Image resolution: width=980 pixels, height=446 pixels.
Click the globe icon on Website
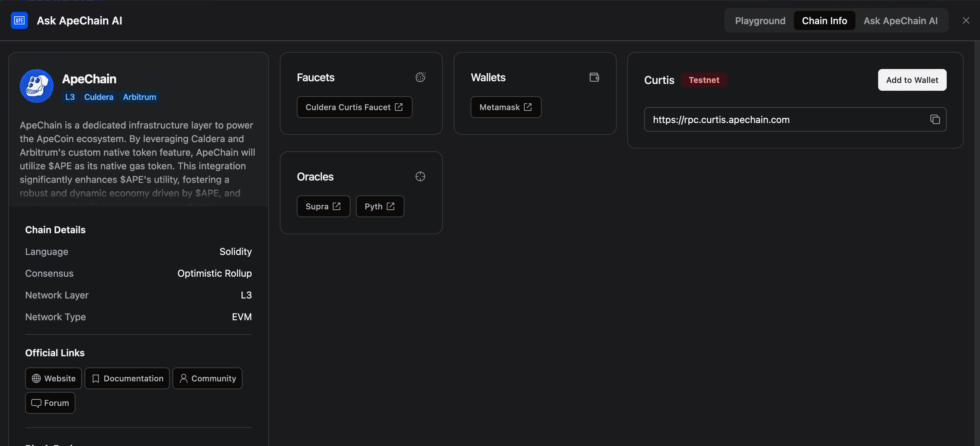tap(36, 379)
